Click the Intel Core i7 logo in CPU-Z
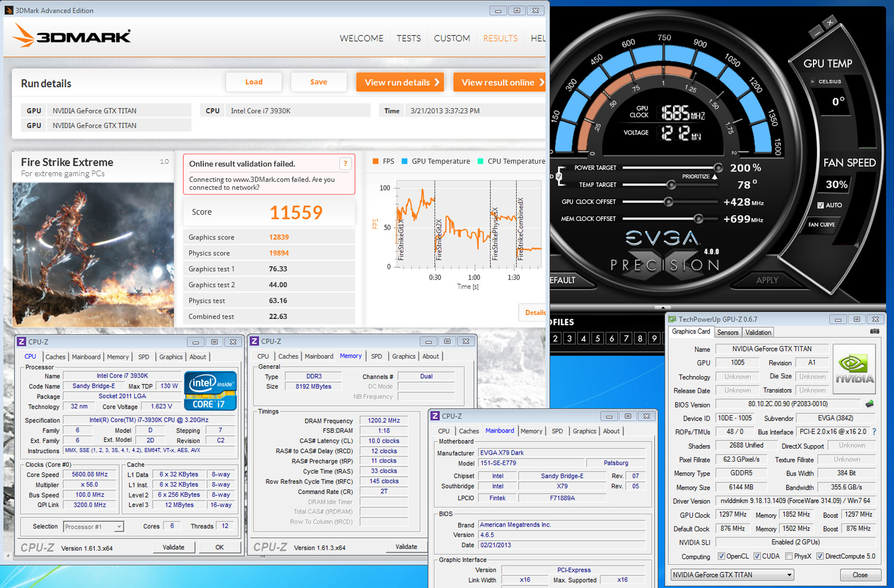894x588 pixels. click(x=210, y=390)
